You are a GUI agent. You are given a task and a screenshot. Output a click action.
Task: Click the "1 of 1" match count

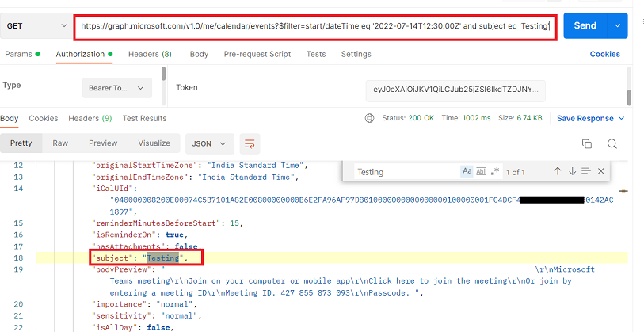pos(516,172)
